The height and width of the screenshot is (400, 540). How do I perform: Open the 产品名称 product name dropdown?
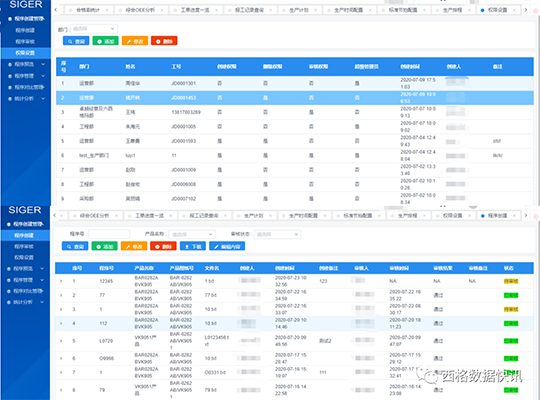tap(192, 234)
